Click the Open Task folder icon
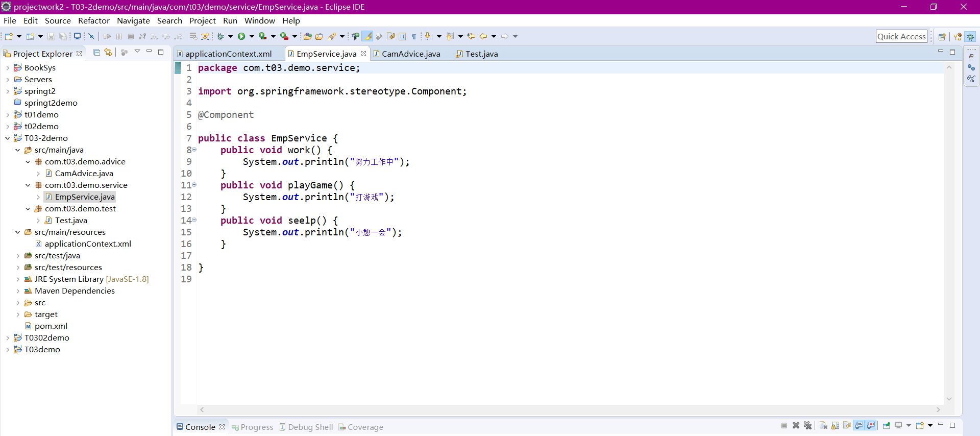980x436 pixels. (x=319, y=36)
